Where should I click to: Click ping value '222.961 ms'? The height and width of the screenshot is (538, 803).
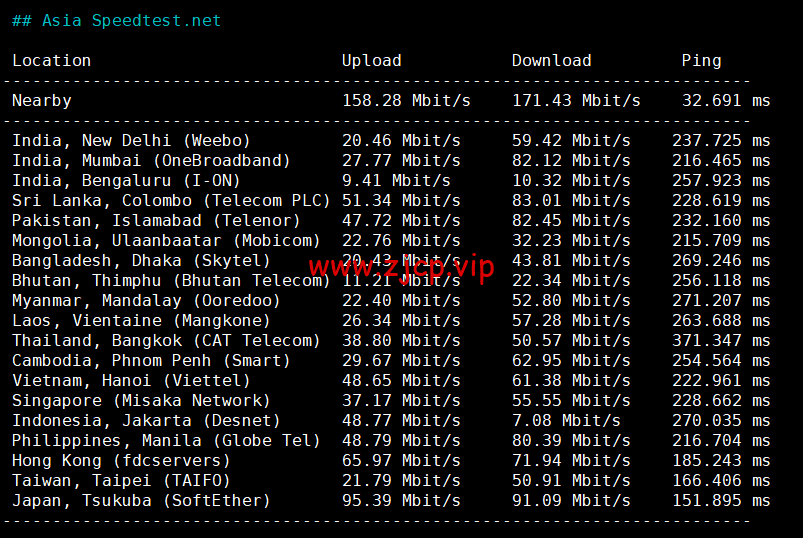(x=721, y=380)
